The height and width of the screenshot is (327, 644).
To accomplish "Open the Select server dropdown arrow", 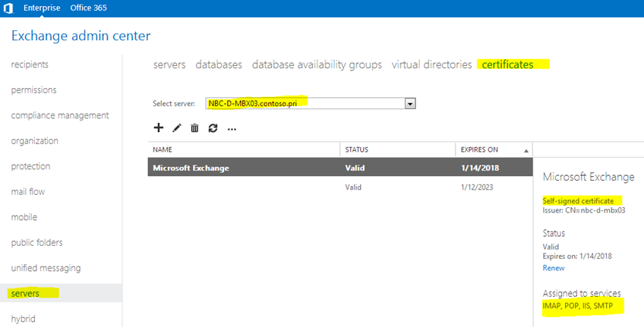I will pyautogui.click(x=410, y=104).
